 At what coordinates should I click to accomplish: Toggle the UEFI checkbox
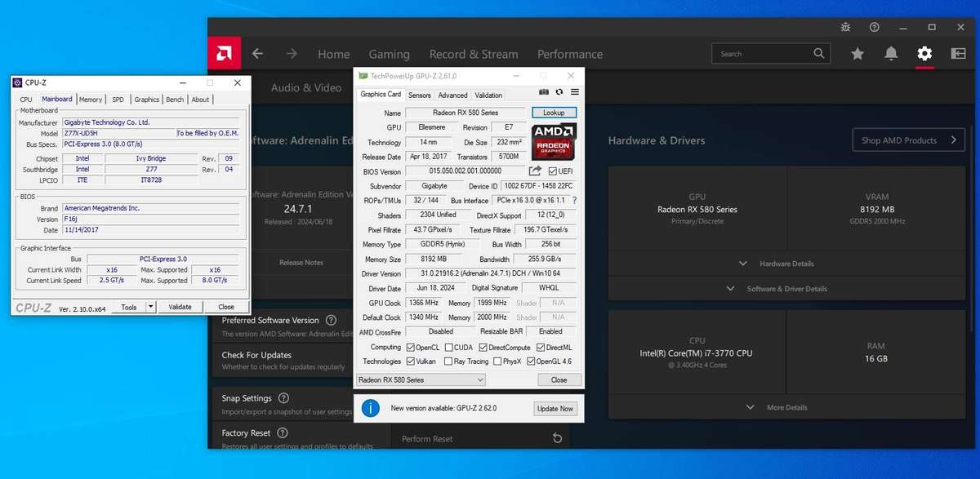(553, 171)
